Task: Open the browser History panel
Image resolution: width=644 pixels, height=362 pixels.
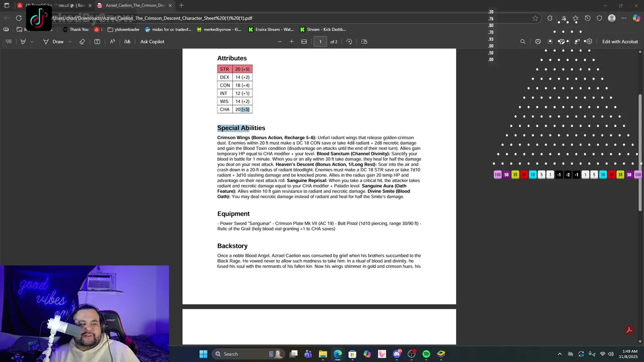Action: tap(587, 18)
